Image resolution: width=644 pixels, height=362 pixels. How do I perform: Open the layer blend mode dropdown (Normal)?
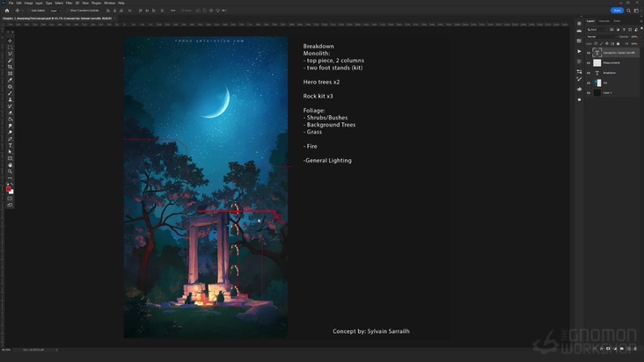601,36
